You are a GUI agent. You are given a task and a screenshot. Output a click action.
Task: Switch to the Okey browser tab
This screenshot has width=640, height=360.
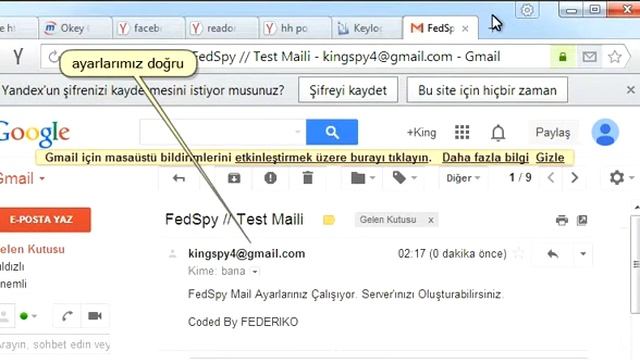click(75, 28)
